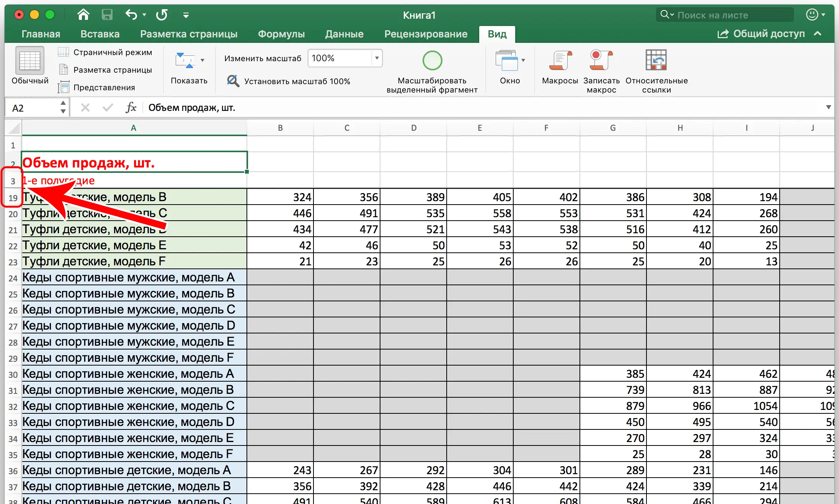The image size is (839, 504).
Task: Click the Name Box stepper arrows
Action: 63,107
